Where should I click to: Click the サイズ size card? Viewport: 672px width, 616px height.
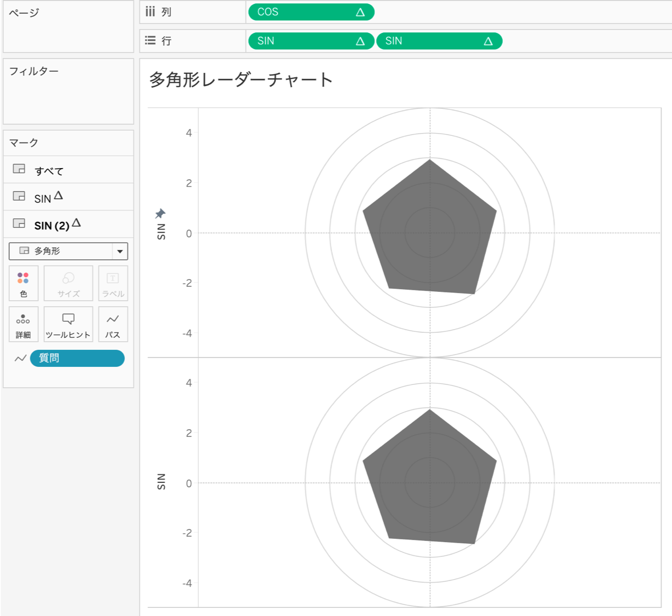pos(68,284)
